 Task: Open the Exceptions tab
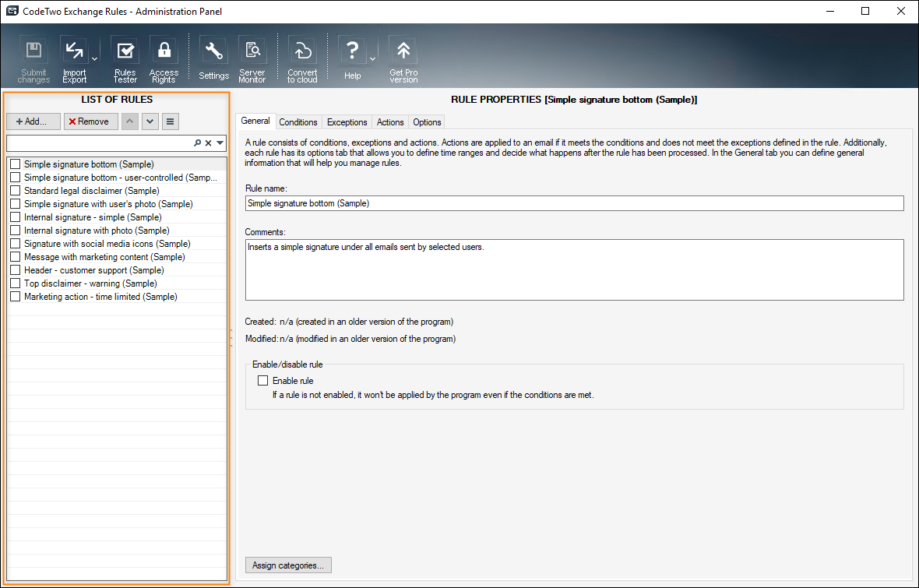(347, 122)
